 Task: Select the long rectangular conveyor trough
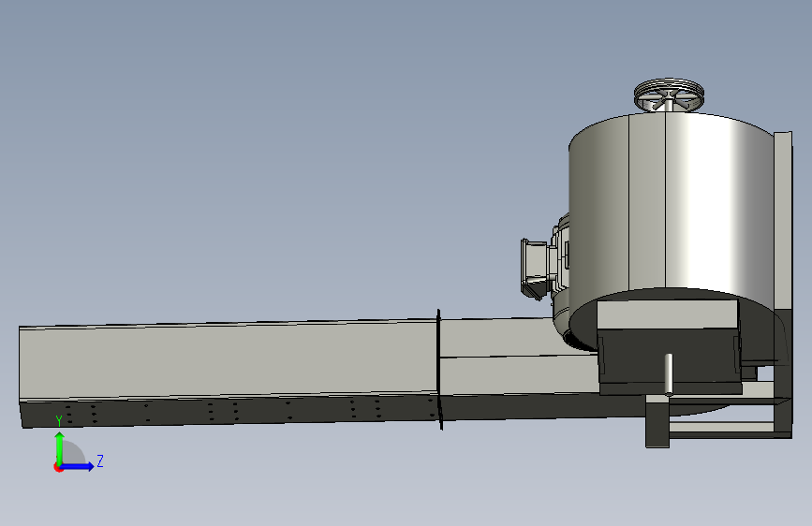click(228, 373)
